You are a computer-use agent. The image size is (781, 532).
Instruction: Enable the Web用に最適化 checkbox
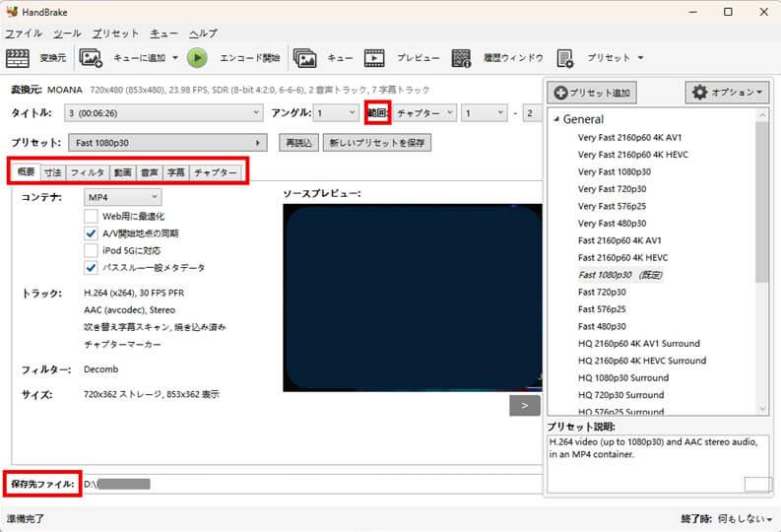pyautogui.click(x=92, y=217)
